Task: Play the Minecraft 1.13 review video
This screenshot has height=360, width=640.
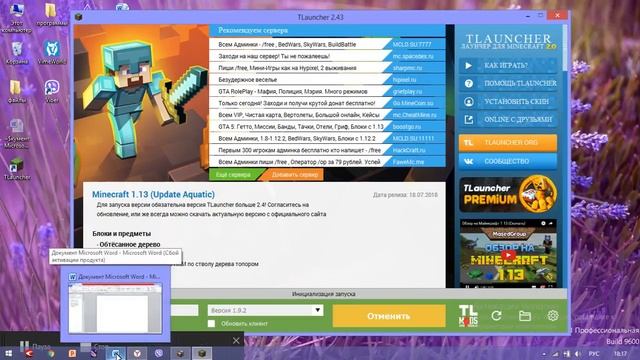Action: point(508,256)
